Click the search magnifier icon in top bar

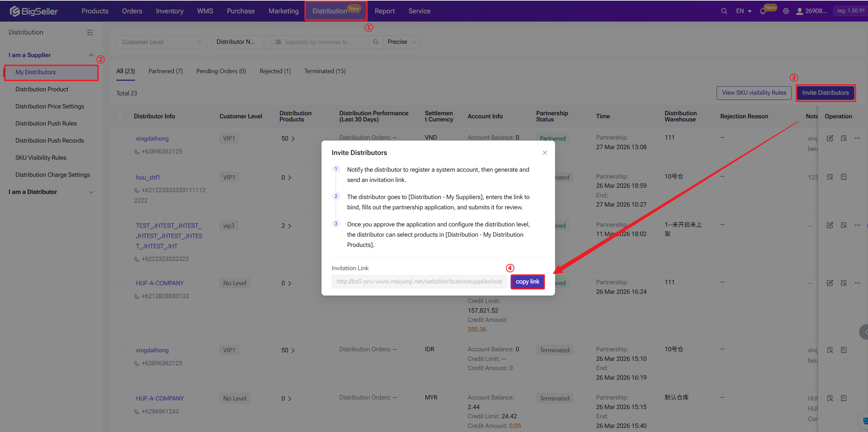724,11
